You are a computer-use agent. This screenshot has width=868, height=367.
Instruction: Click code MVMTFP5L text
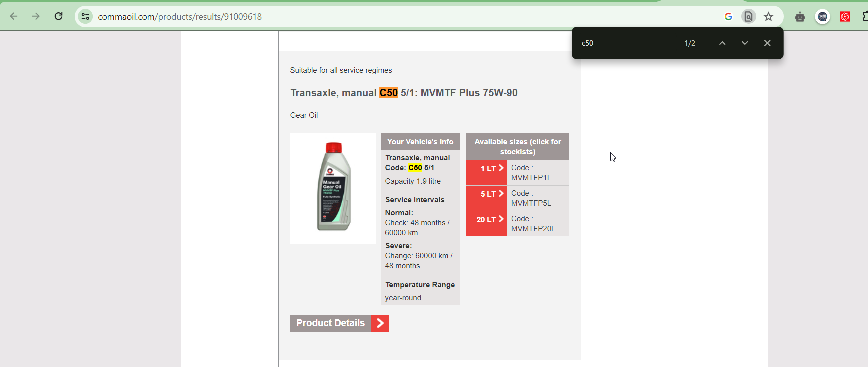click(531, 203)
